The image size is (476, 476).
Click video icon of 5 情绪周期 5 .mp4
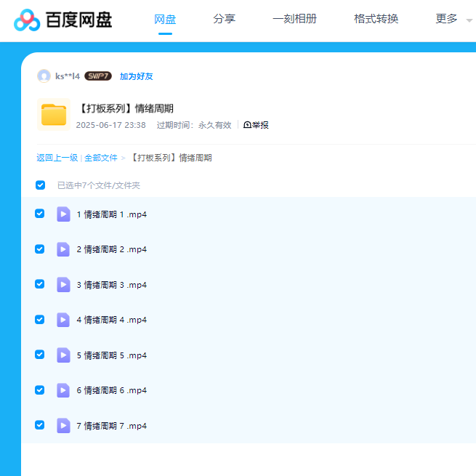pyautogui.click(x=63, y=355)
